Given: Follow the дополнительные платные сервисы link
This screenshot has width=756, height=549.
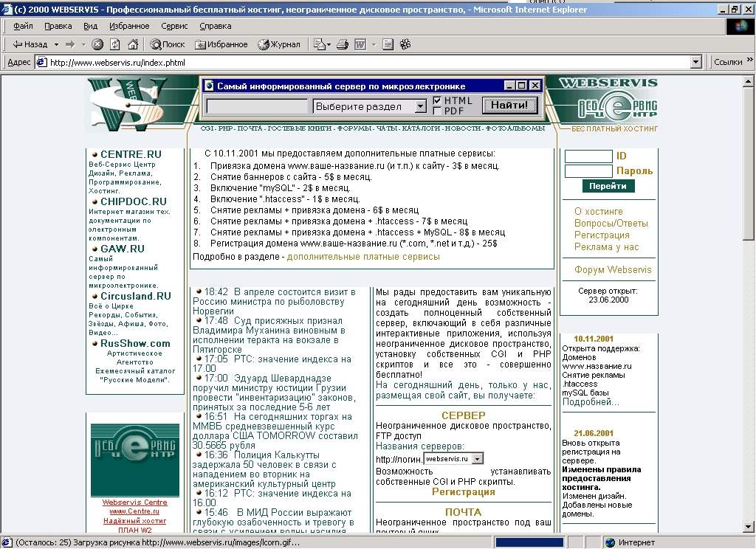Looking at the screenshot, I should (363, 257).
